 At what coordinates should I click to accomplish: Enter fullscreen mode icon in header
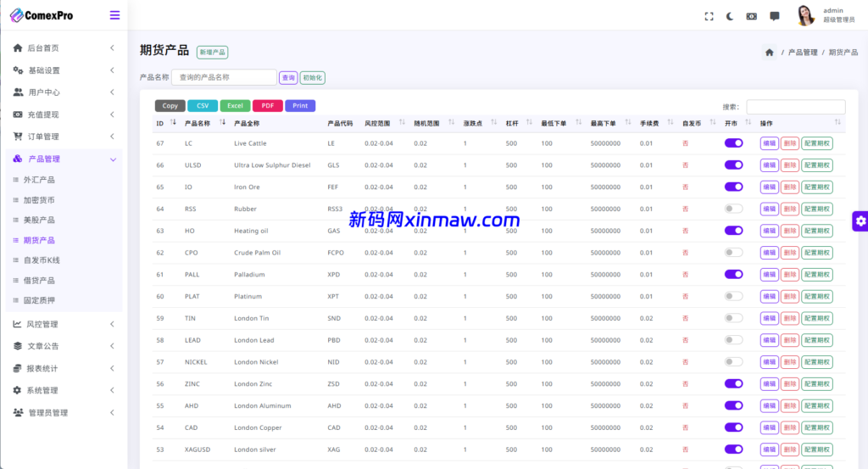[x=709, y=16]
